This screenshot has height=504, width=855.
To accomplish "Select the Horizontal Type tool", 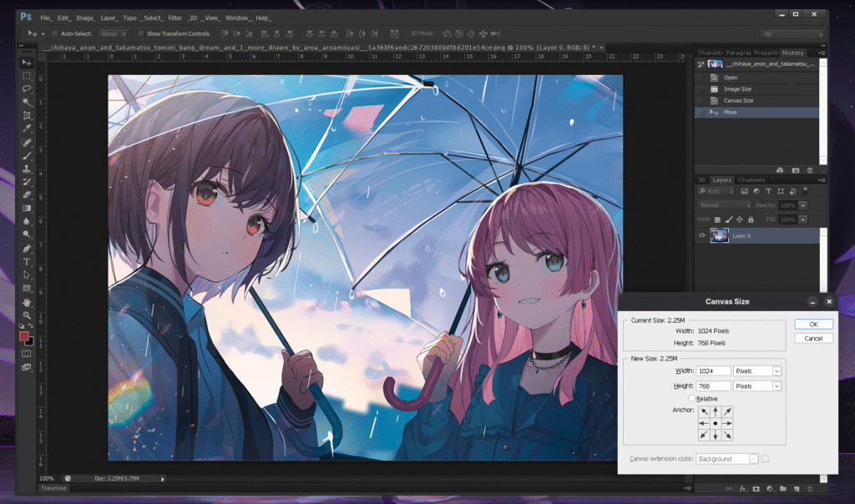I will click(x=26, y=261).
